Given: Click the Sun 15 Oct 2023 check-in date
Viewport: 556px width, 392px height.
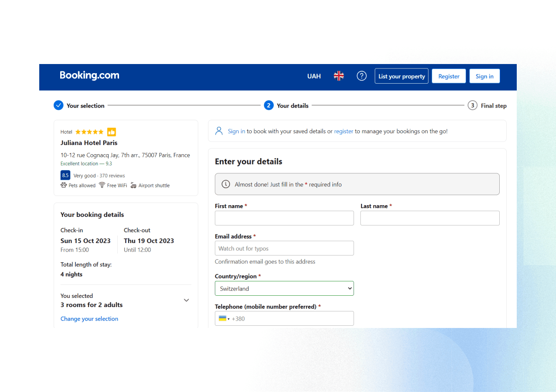Looking at the screenshot, I should 85,241.
